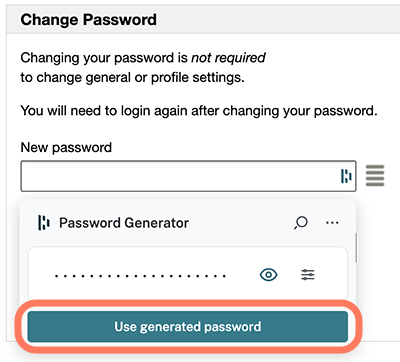The image size is (400, 362).
Task: Click the "You will need to login again" notice
Action: [199, 111]
